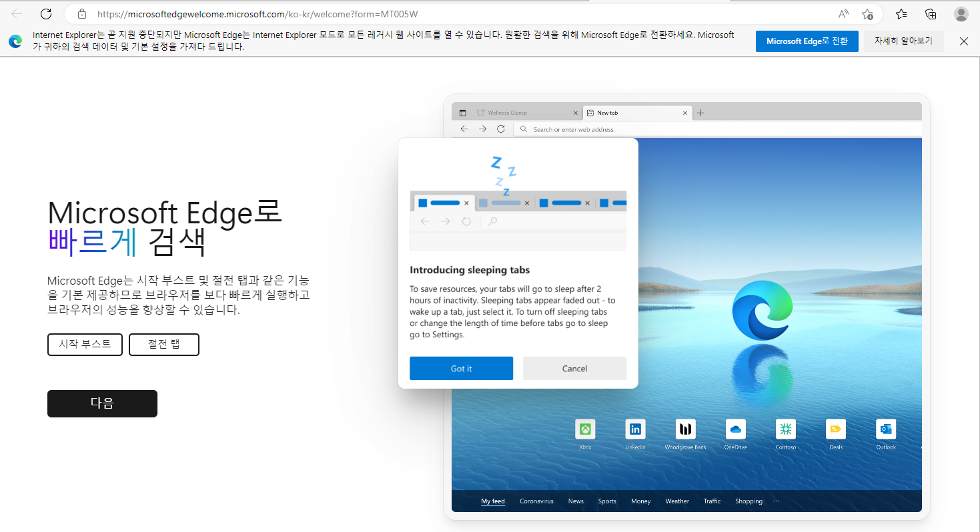The height and width of the screenshot is (532, 980).
Task: Dismiss the Internet Explorer info bar
Action: tap(964, 41)
